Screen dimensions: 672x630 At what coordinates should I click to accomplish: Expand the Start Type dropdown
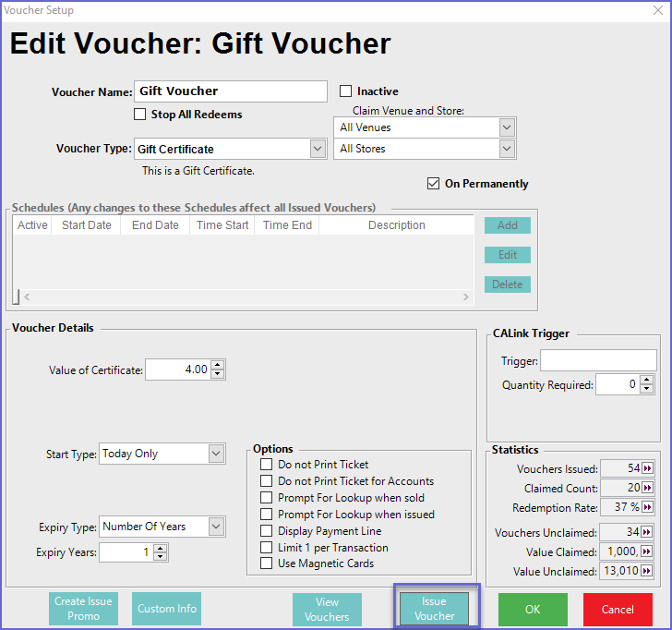[216, 454]
